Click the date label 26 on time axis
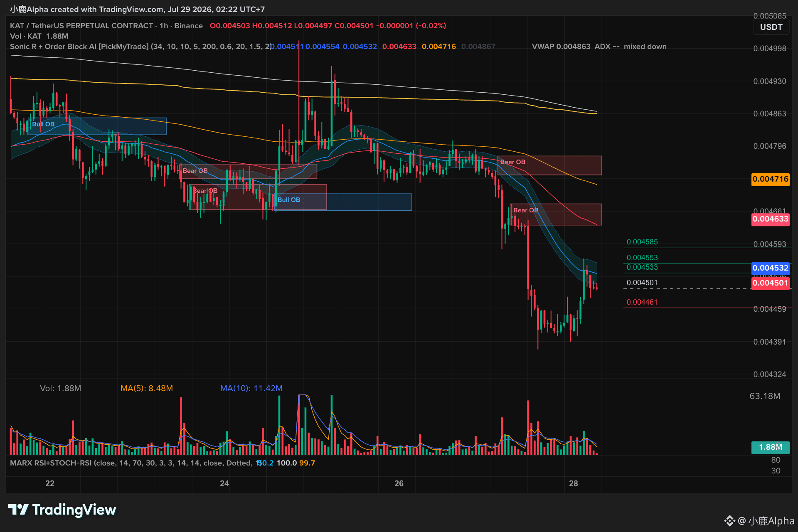The width and height of the screenshot is (798, 532). click(x=399, y=483)
